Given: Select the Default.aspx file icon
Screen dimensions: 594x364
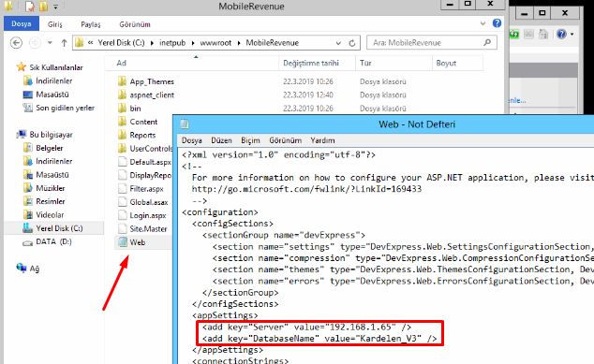Looking at the screenshot, I should 122,162.
